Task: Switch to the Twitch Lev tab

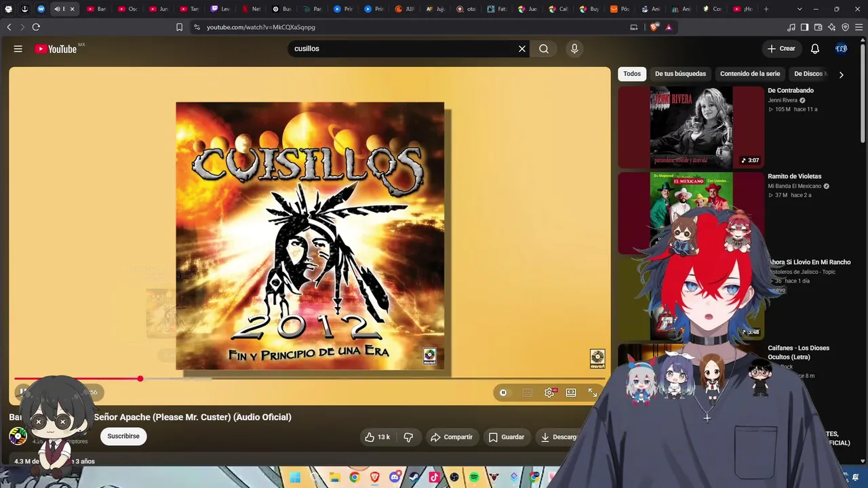Action: pos(220,9)
